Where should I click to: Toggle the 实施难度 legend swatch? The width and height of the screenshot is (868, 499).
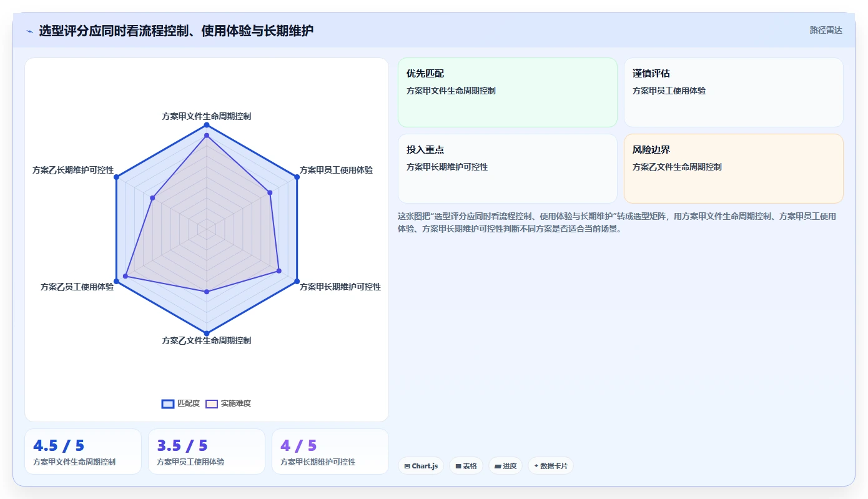pyautogui.click(x=212, y=404)
